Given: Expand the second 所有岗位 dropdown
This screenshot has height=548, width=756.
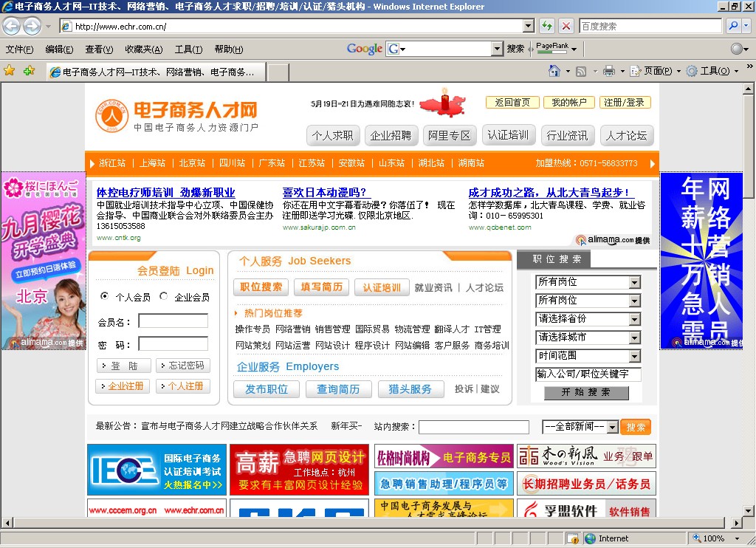Looking at the screenshot, I should pos(635,301).
